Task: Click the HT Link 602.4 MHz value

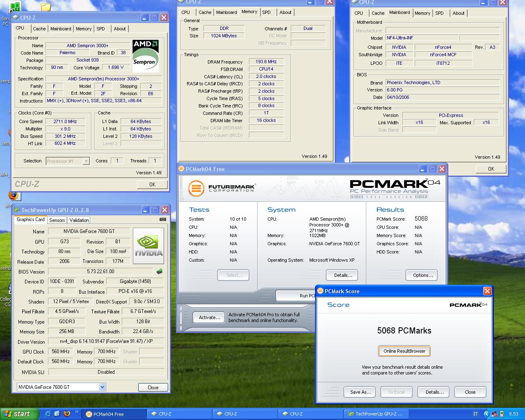Action: pos(65,144)
